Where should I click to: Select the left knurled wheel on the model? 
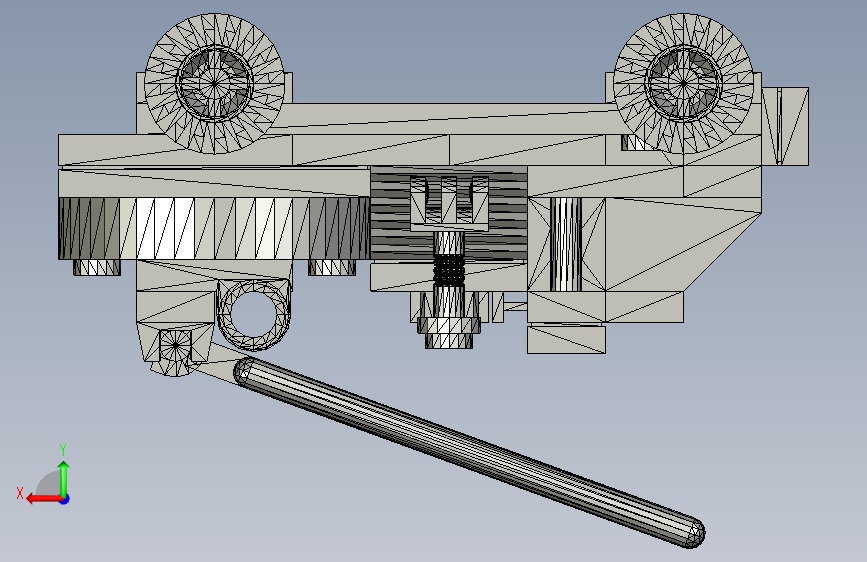(215, 84)
